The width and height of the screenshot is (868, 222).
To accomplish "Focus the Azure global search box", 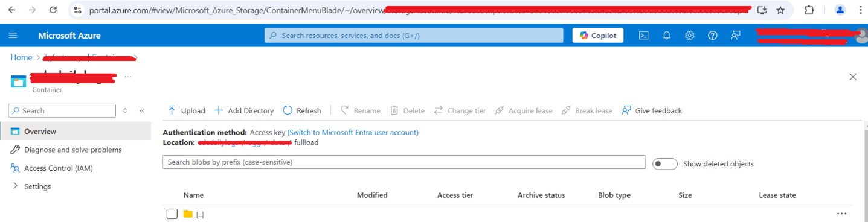I will click(413, 36).
